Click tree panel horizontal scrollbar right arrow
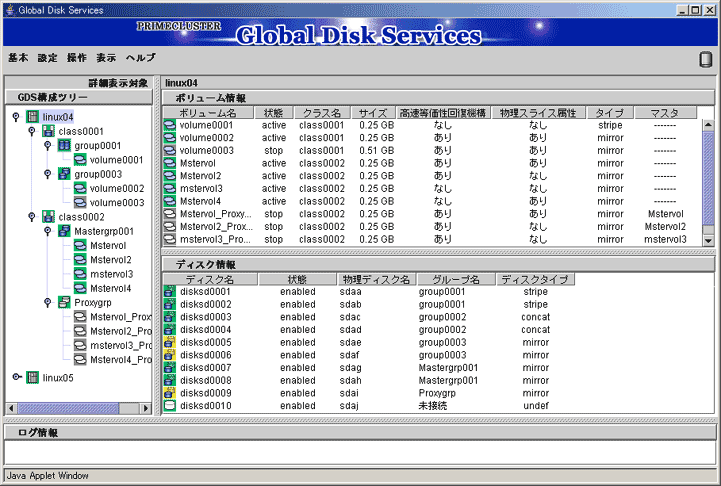The height and width of the screenshot is (486, 721). (x=146, y=408)
